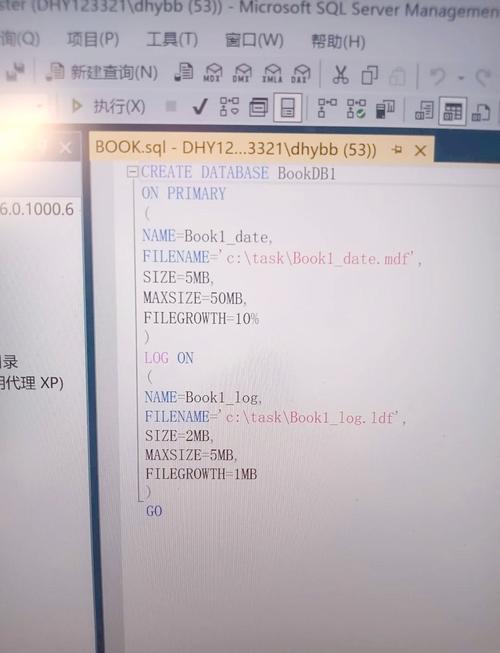Open the DMX query icon

(x=242, y=73)
